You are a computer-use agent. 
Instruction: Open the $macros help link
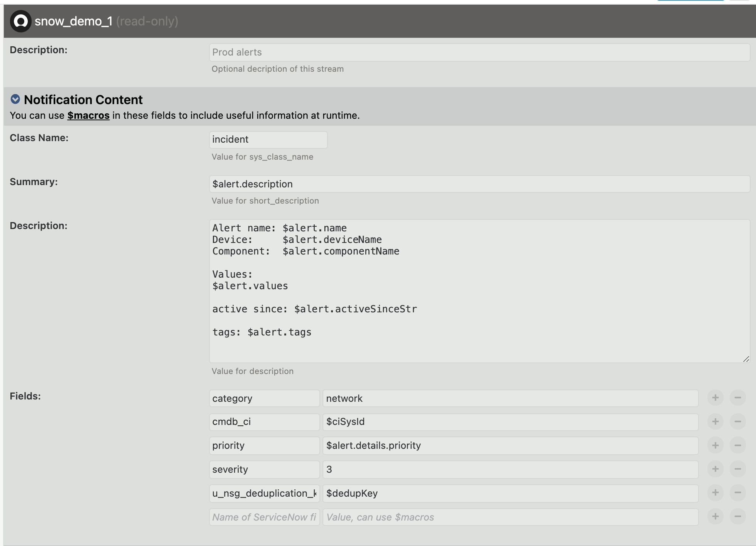(x=88, y=115)
